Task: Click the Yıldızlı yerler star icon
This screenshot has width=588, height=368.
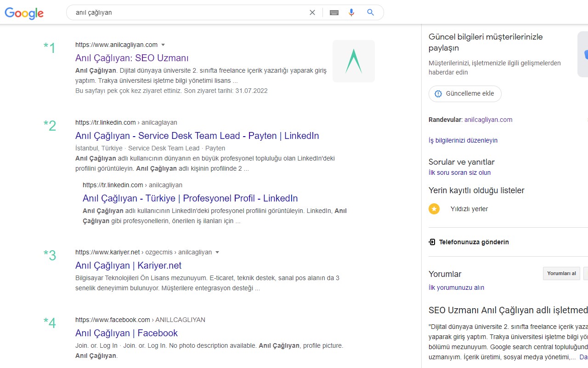Action: point(434,209)
